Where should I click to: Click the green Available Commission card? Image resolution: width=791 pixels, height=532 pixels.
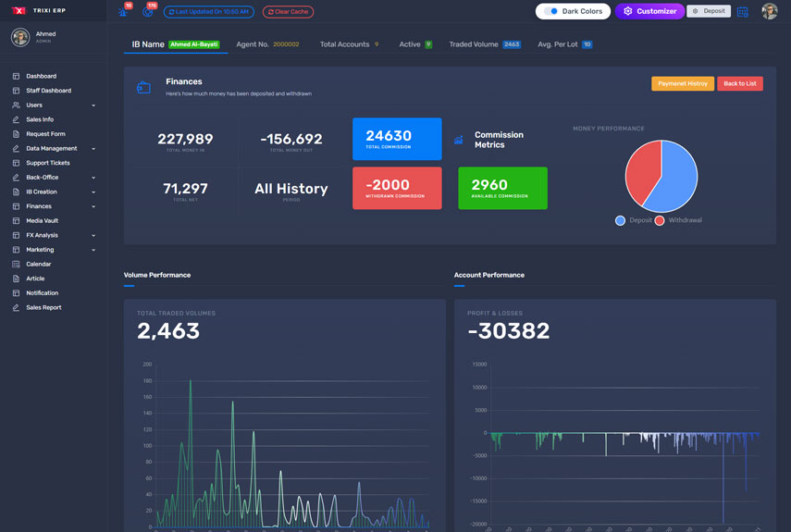(x=502, y=188)
